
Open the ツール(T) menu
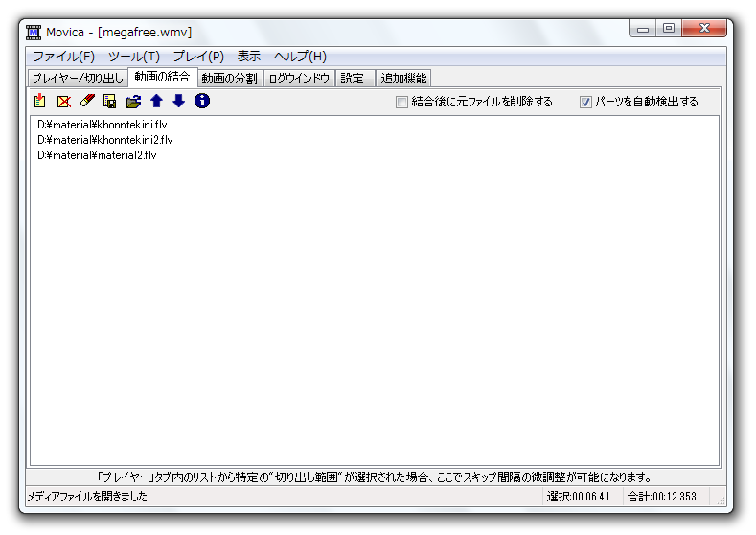click(x=133, y=57)
